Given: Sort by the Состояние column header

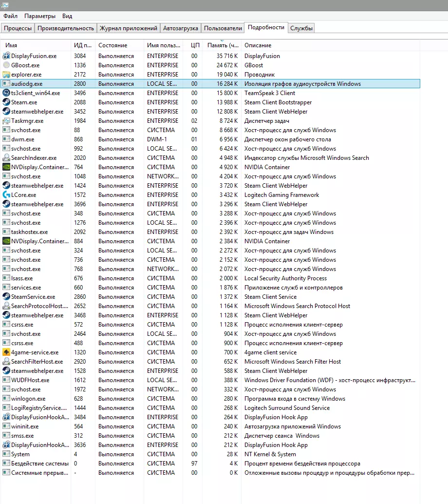Looking at the screenshot, I should [119, 45].
